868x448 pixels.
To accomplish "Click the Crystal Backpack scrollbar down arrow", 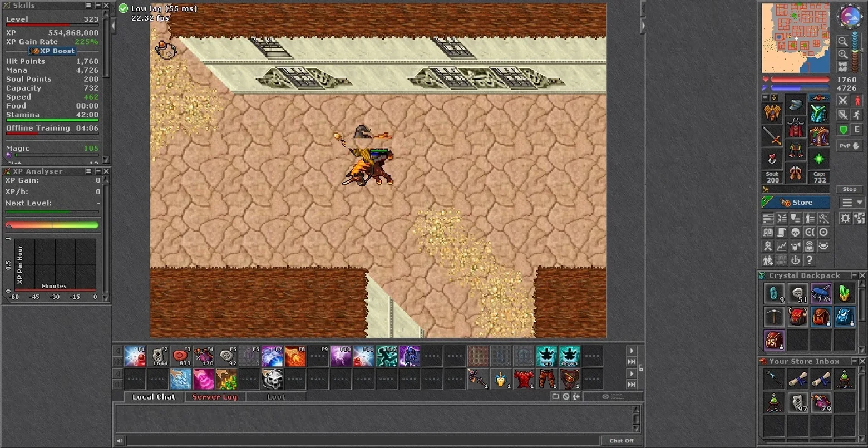I will 862,349.
